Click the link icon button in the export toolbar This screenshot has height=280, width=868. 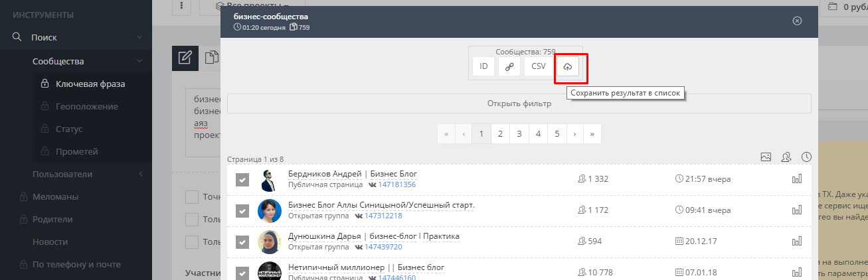pos(509,67)
